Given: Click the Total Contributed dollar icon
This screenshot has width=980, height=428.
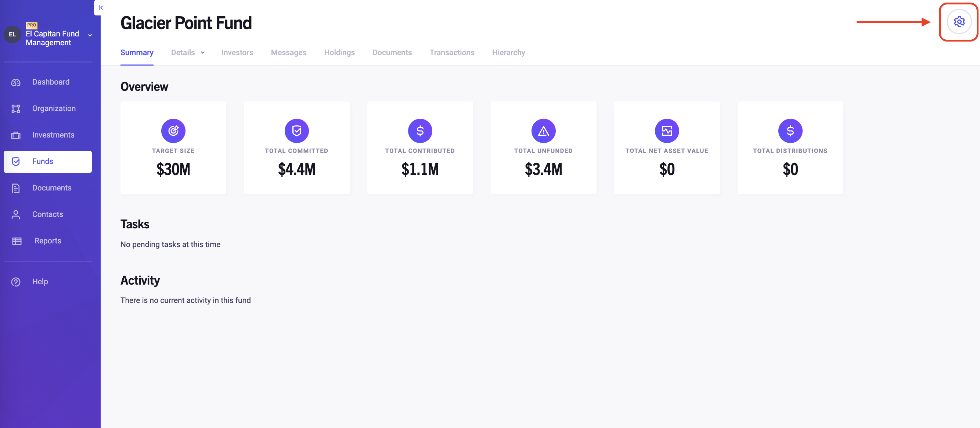Looking at the screenshot, I should (x=419, y=131).
